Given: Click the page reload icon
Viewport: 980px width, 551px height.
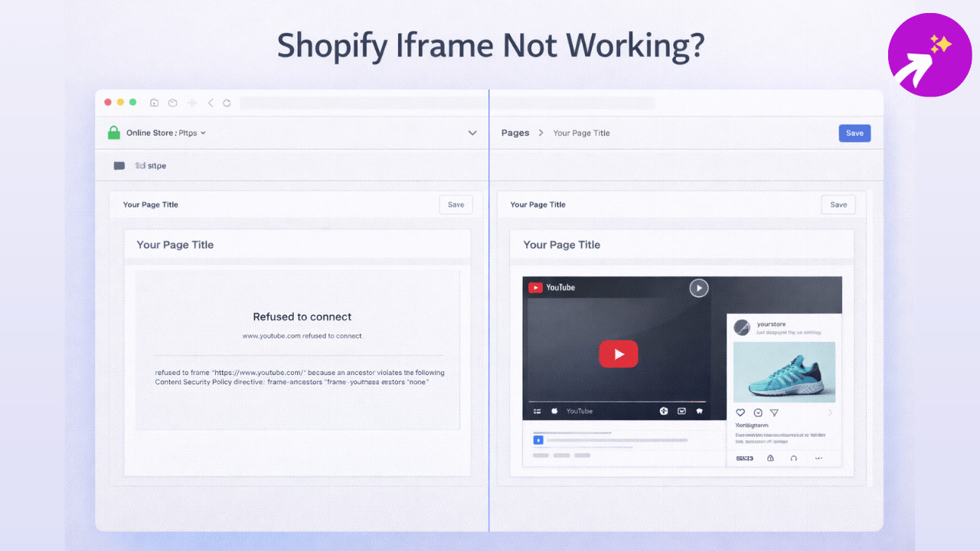Looking at the screenshot, I should coord(227,102).
